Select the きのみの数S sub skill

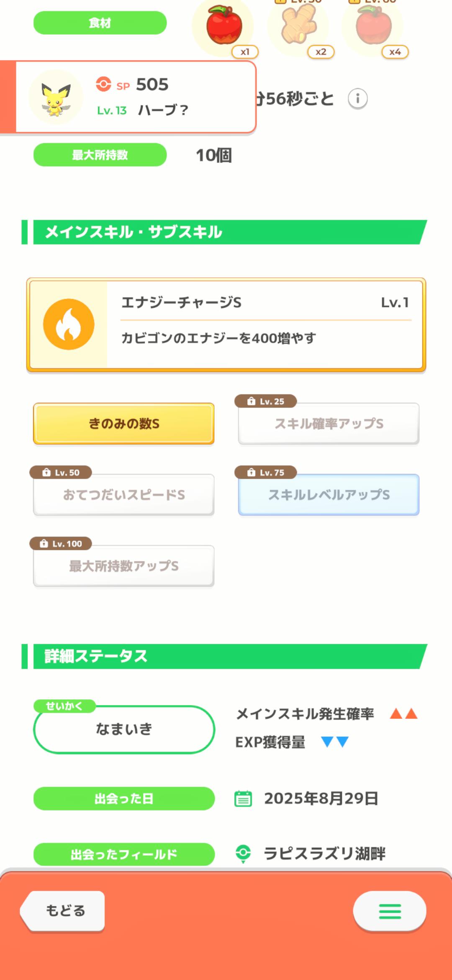[x=124, y=423]
